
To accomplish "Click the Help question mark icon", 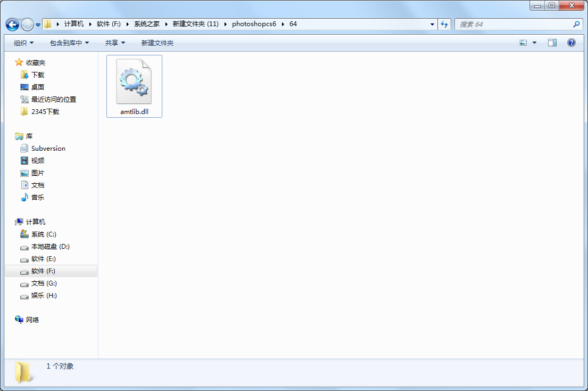I will [571, 42].
